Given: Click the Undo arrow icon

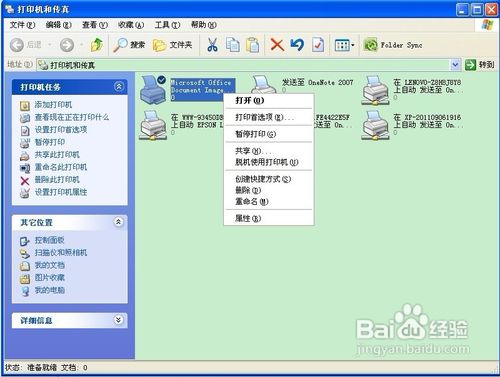Looking at the screenshot, I should click(297, 45).
